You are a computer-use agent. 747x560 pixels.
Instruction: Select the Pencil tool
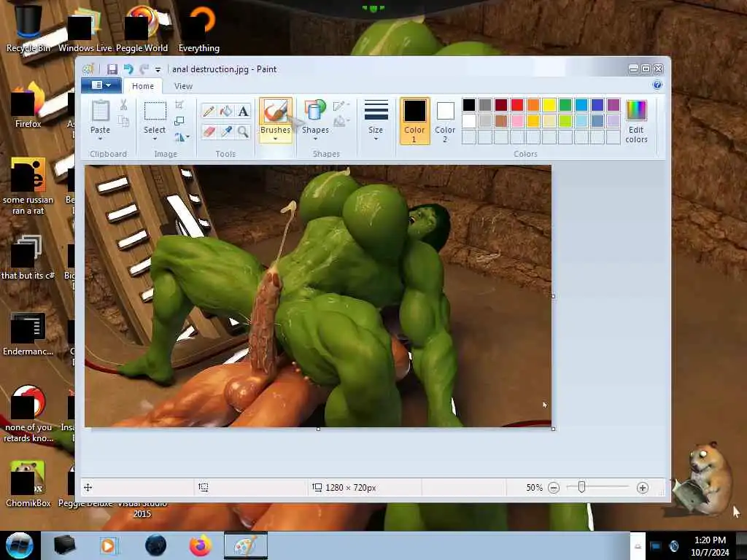pyautogui.click(x=208, y=111)
